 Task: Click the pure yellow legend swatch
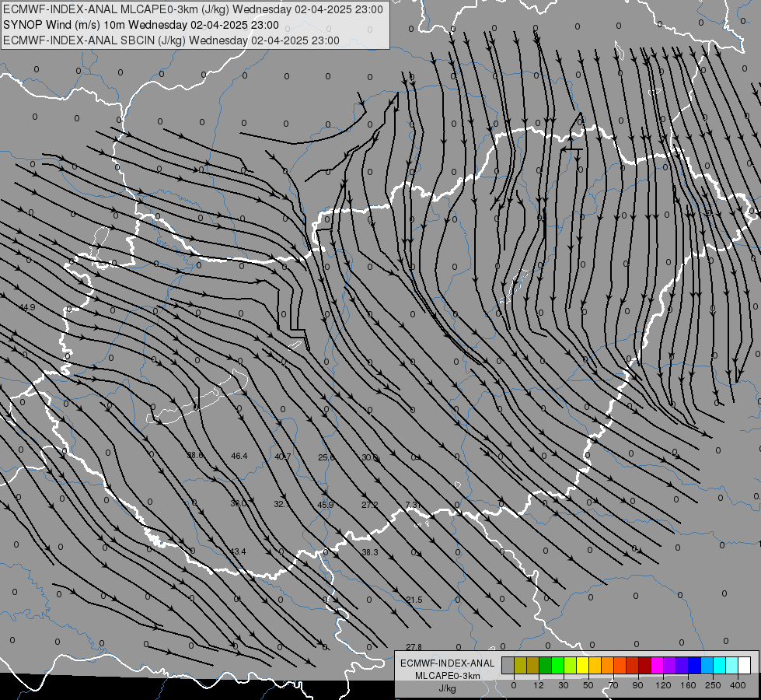tap(583, 665)
